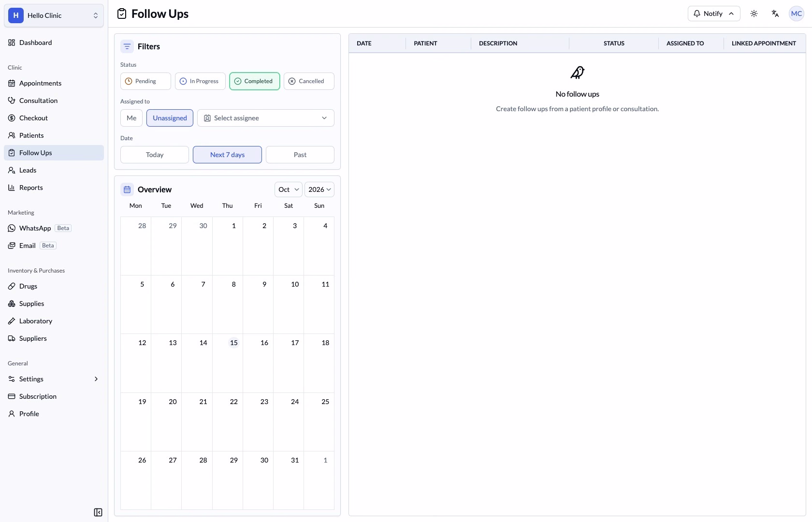The height and width of the screenshot is (522, 812).
Task: Open the MC user avatar menu
Action: 797,14
